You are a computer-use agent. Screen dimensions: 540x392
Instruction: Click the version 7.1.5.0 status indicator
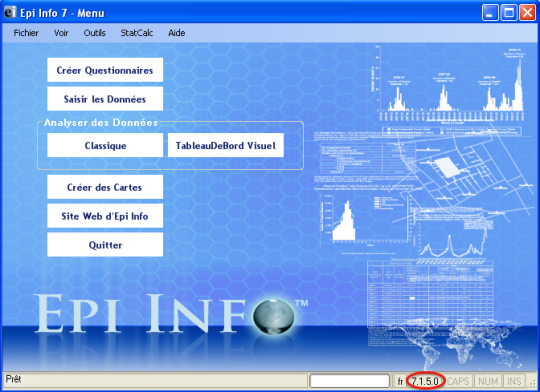[x=425, y=381]
